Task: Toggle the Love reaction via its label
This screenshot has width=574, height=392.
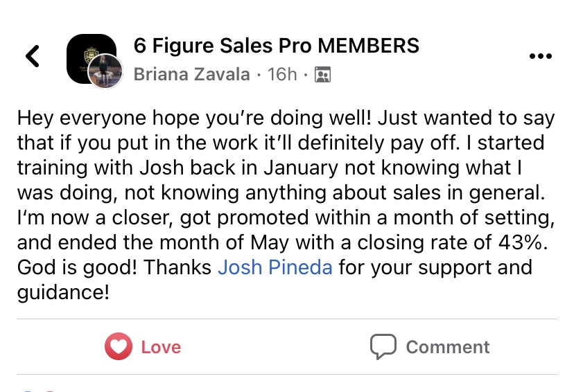Action: [x=161, y=347]
